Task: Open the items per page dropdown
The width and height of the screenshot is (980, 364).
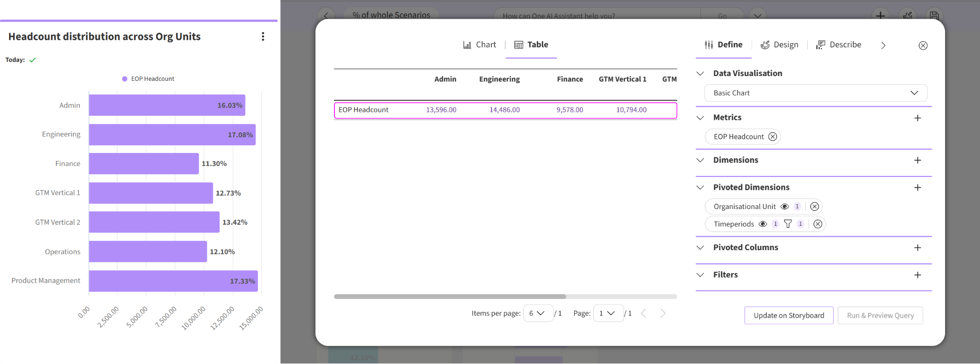Action: (x=538, y=313)
